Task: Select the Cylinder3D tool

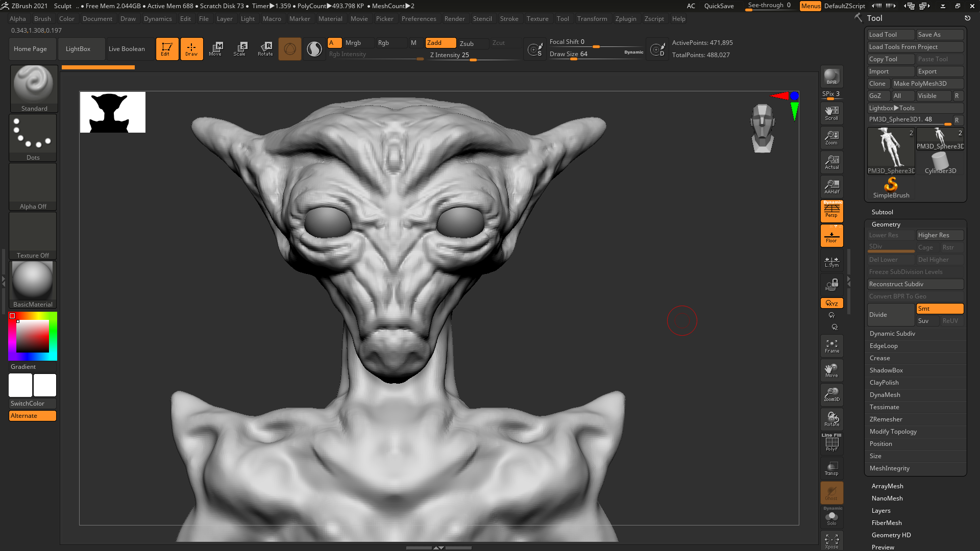Action: 940,163
